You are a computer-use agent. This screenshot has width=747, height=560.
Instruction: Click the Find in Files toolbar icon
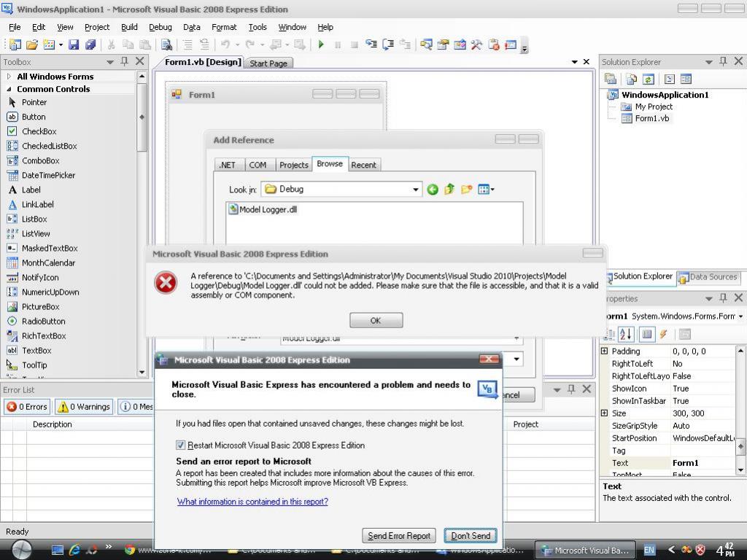[166, 44]
